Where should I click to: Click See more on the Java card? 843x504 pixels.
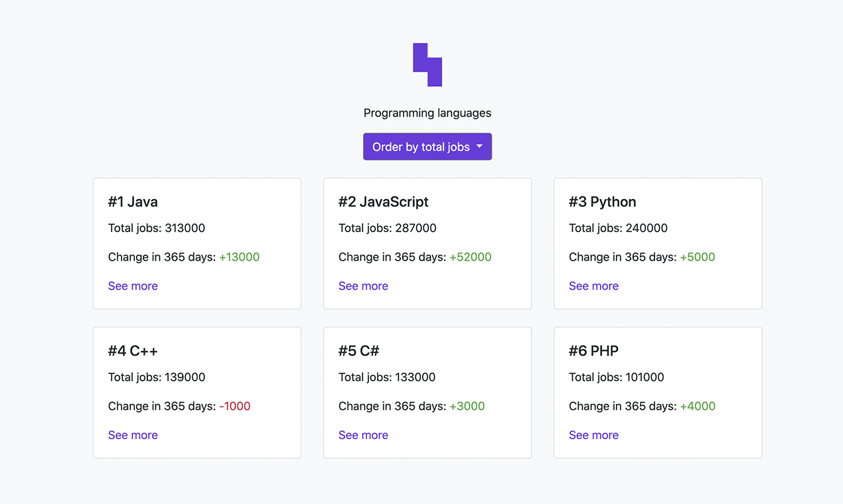[133, 286]
